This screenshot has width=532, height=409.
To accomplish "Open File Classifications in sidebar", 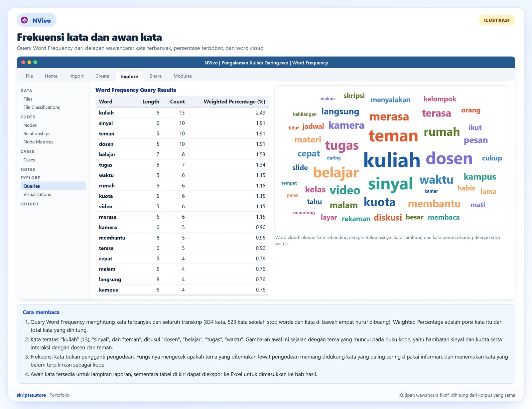I will 42,107.
